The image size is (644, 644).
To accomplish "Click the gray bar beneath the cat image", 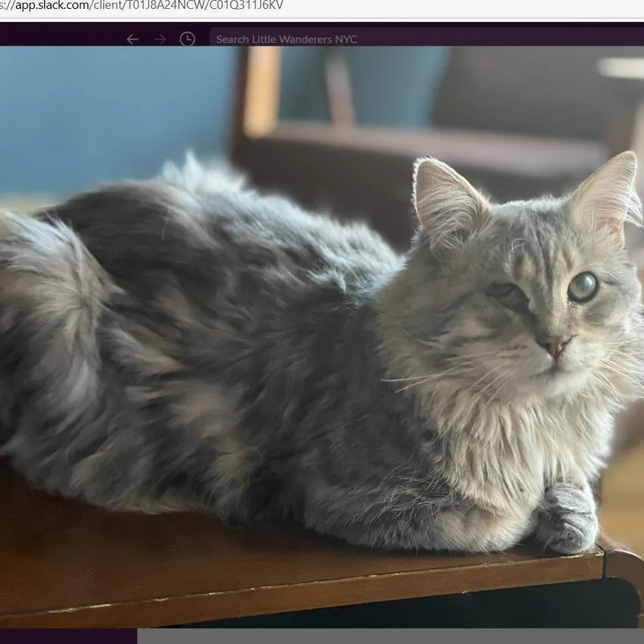I will click(x=386, y=637).
